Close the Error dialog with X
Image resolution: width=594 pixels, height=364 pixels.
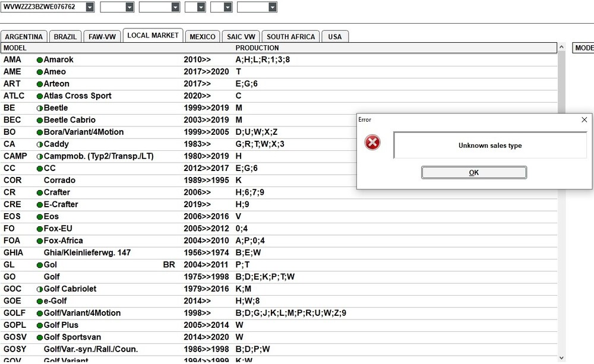(x=584, y=119)
